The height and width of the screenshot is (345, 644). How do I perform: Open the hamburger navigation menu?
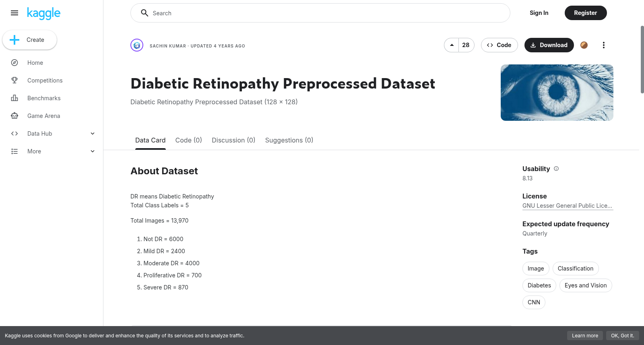coord(14,13)
